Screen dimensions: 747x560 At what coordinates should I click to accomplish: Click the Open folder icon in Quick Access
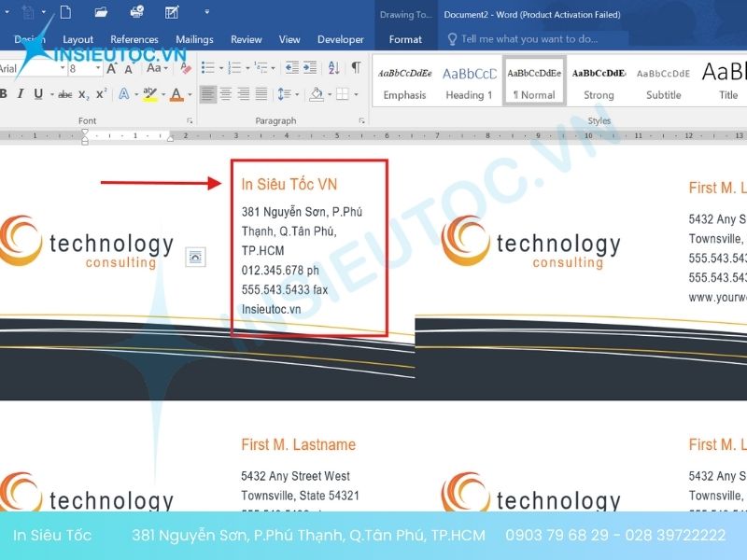pyautogui.click(x=101, y=12)
